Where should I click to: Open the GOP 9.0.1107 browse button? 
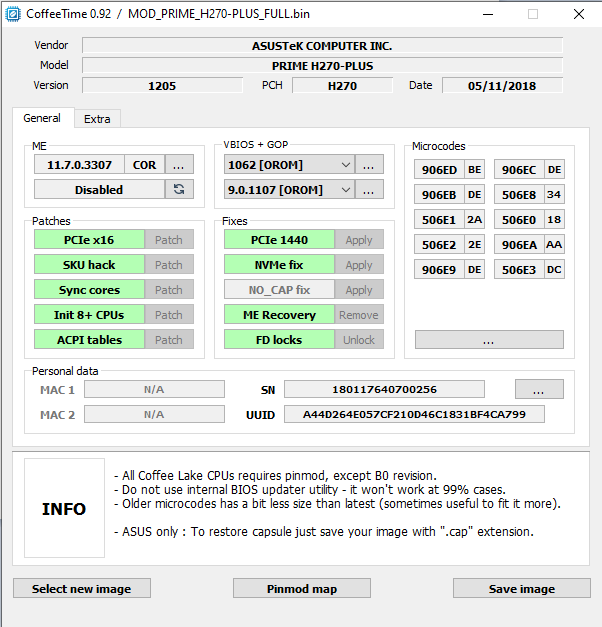coord(369,189)
